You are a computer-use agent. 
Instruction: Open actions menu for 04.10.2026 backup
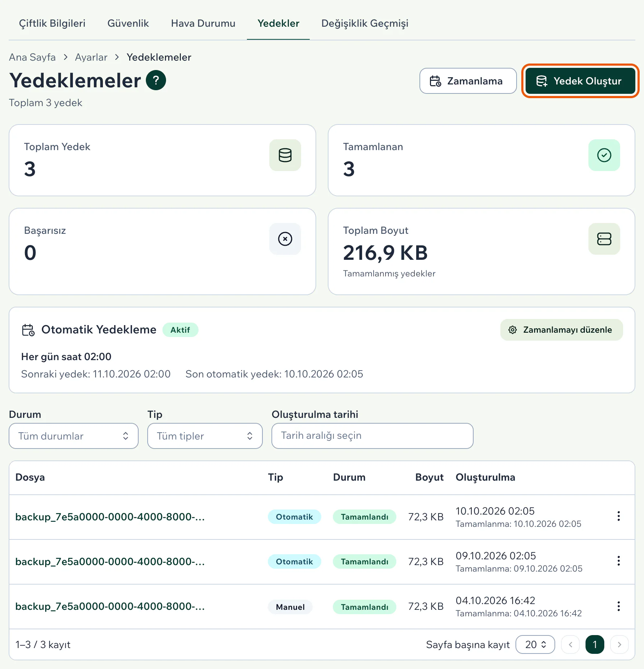(619, 606)
